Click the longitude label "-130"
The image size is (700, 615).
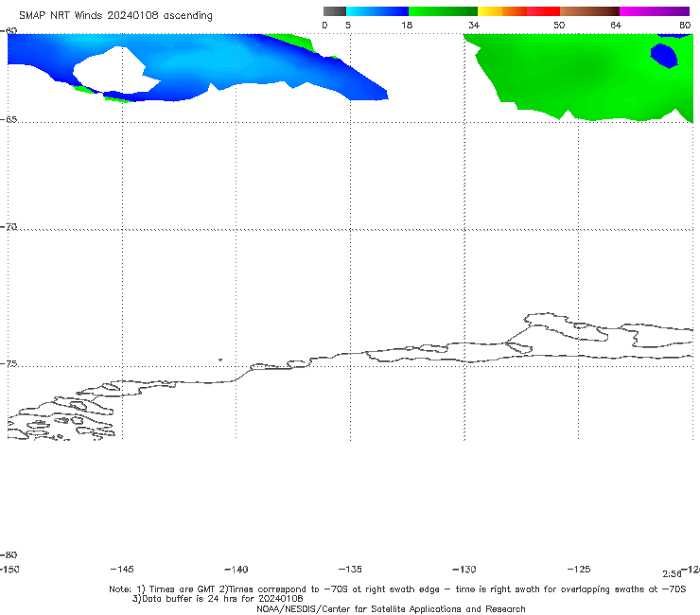464,569
